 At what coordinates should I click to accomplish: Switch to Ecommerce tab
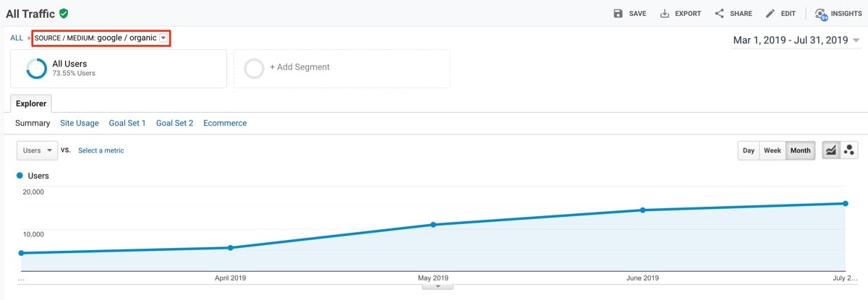pos(225,124)
